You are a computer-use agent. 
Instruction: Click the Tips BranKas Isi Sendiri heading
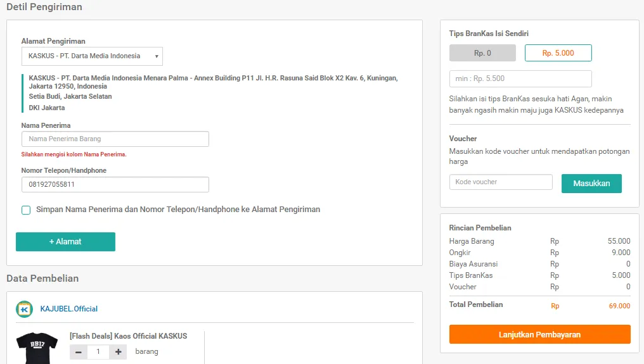(489, 34)
